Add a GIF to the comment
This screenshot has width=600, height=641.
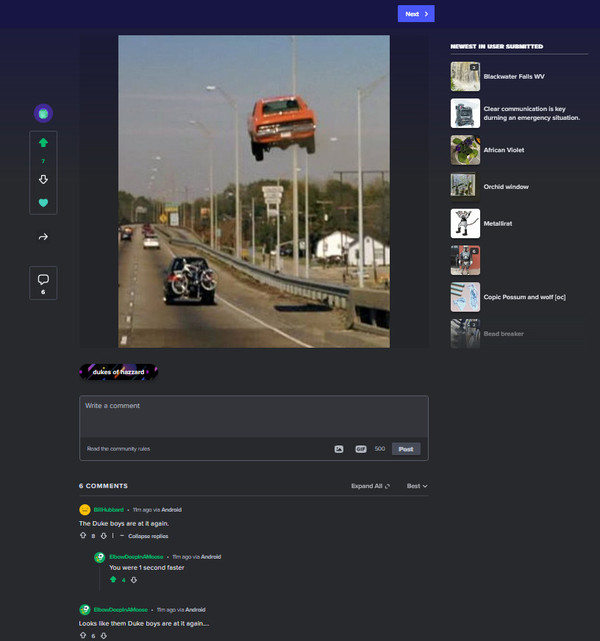pos(360,449)
